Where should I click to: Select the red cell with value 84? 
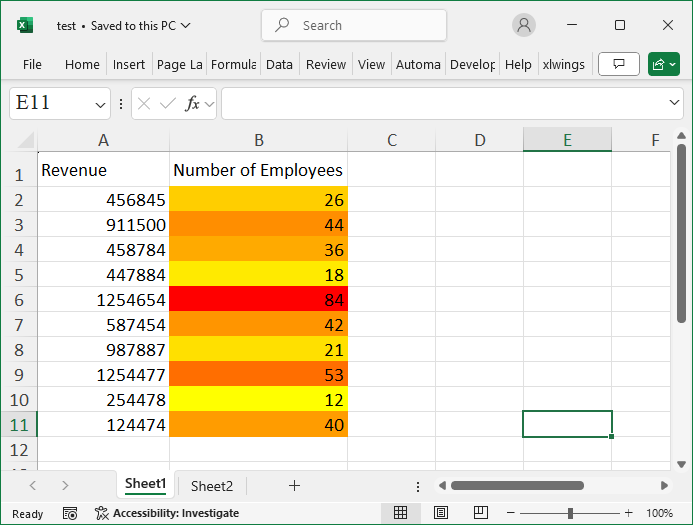(x=258, y=299)
